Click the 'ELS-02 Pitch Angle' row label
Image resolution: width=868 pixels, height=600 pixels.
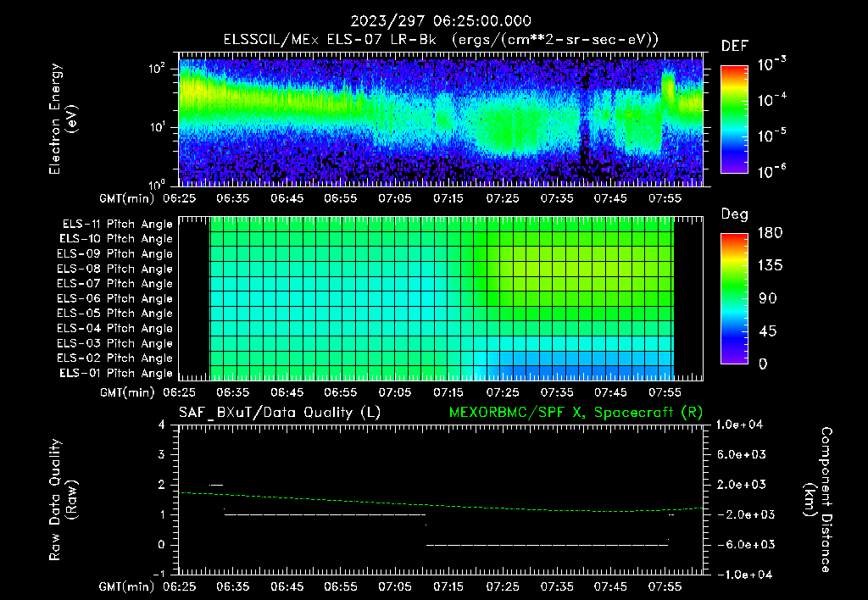(114, 358)
